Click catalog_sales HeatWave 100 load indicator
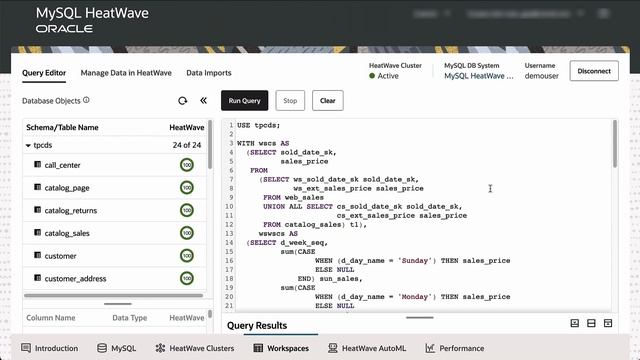Screen dimensions: 640x360 187,233
